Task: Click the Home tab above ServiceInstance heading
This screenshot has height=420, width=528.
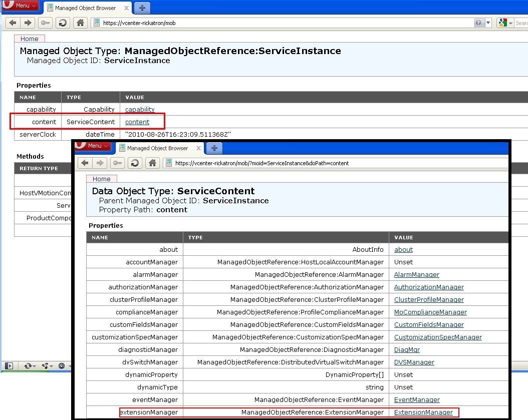Action: (x=30, y=39)
